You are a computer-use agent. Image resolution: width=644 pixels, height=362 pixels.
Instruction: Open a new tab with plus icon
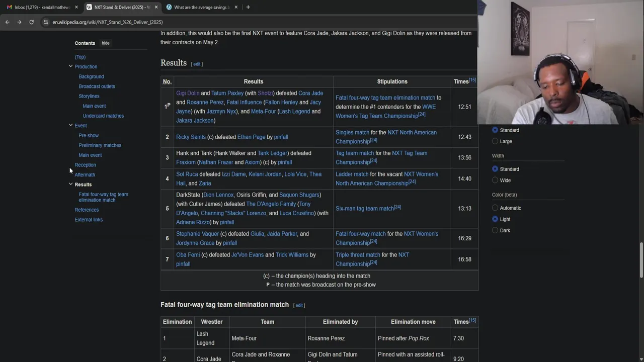[248, 7]
